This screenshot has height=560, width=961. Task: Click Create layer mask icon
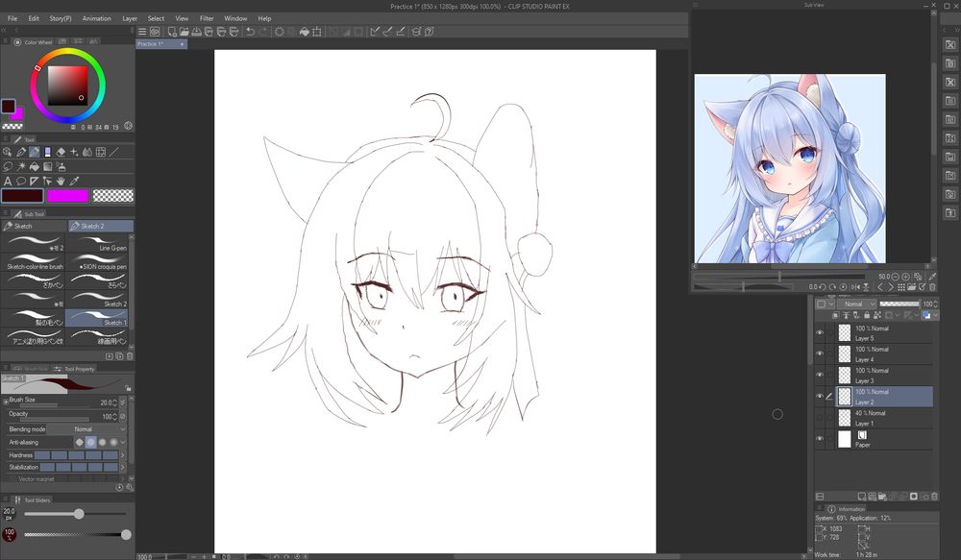point(914,497)
